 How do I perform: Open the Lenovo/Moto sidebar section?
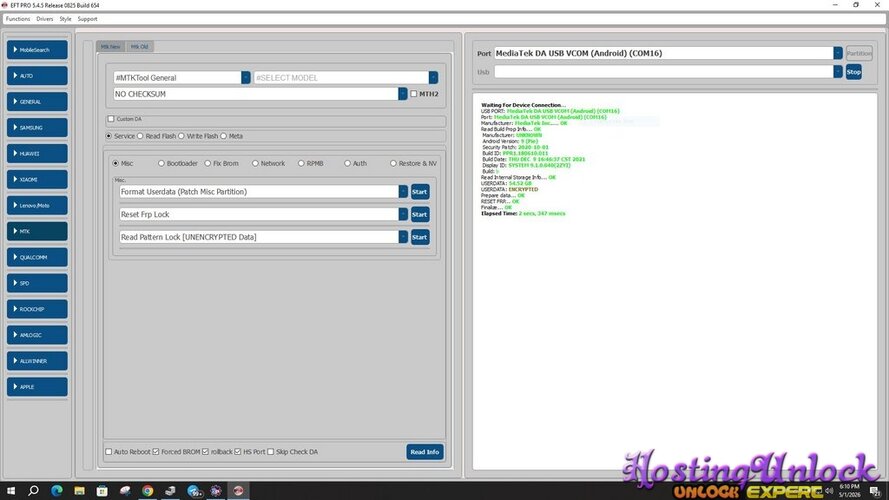click(37, 205)
